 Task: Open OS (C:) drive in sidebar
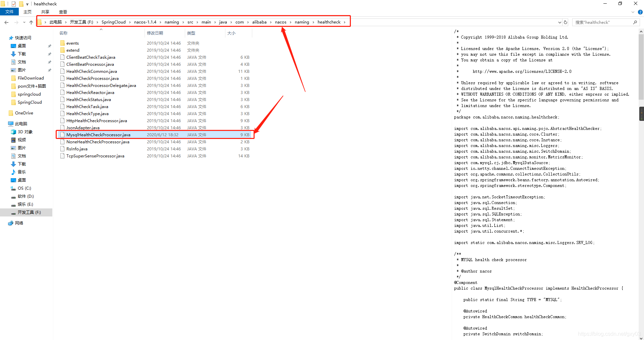[x=24, y=188]
